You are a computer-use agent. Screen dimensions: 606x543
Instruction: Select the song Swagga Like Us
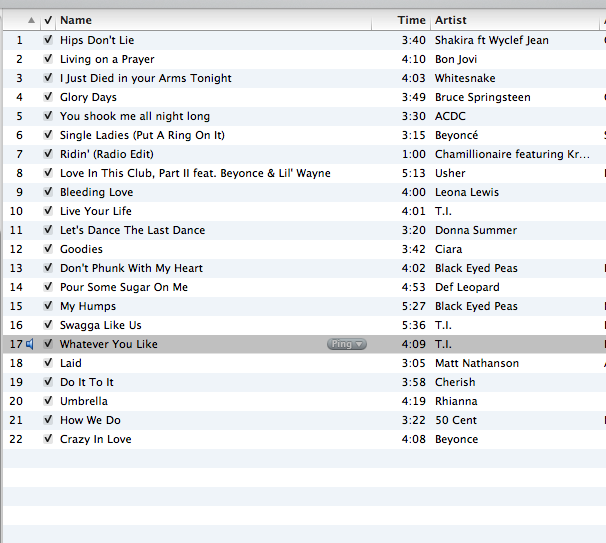click(x=101, y=325)
